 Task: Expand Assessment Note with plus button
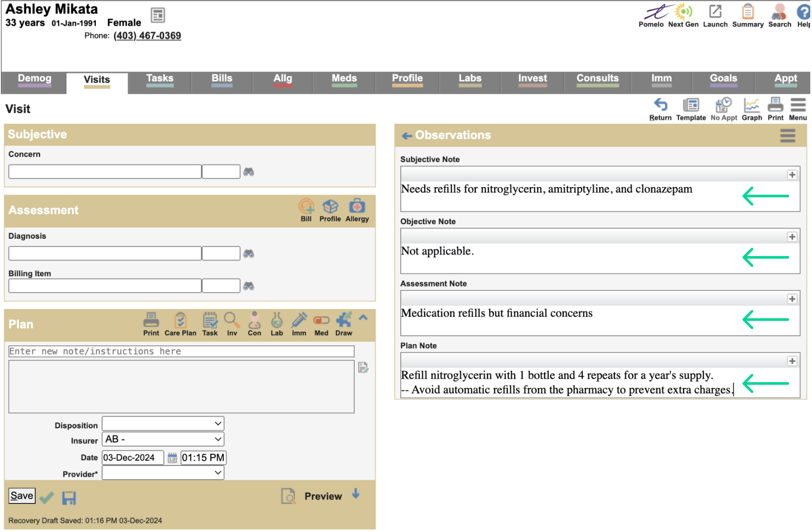pos(792,299)
